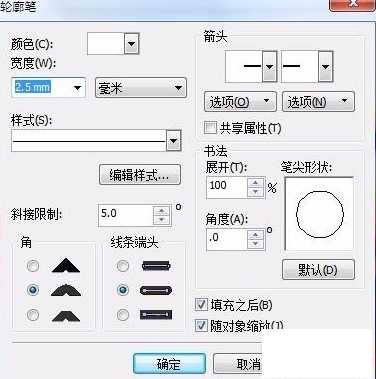Viewport: 376px width, 379px height.
Task: Toggle the 填充之后(B) checkbox
Action: click(x=201, y=304)
